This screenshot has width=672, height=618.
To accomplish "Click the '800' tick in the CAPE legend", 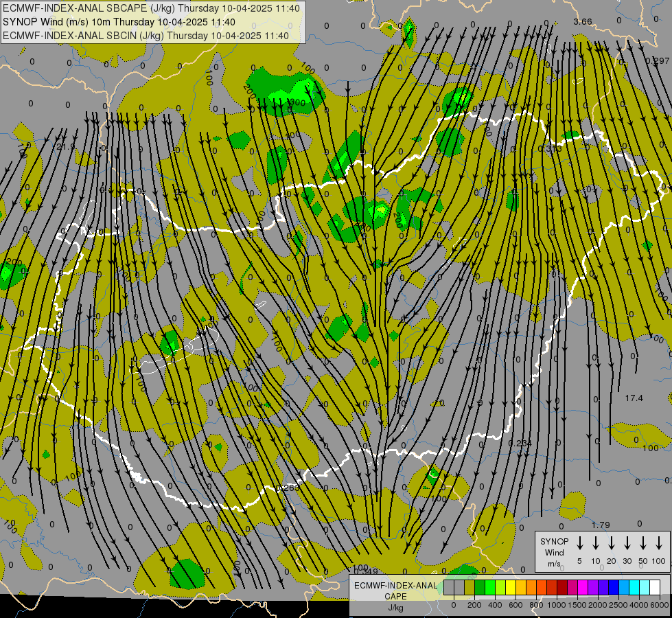I will 536,605.
